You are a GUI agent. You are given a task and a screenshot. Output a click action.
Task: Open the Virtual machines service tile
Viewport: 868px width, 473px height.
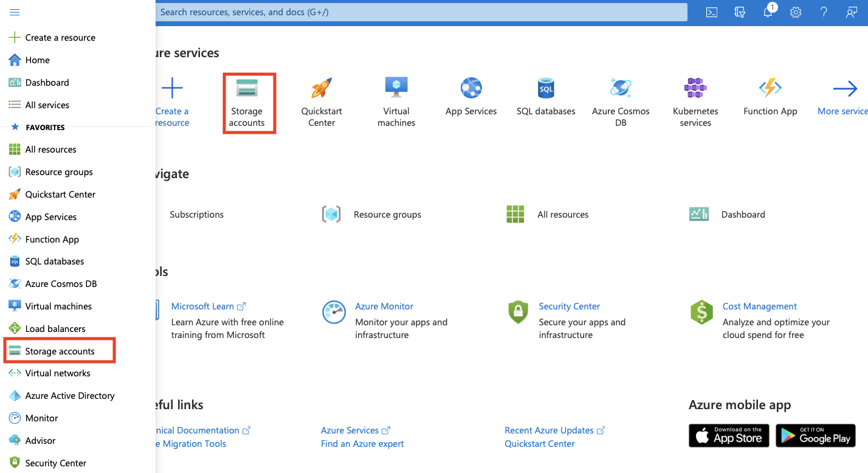396,102
